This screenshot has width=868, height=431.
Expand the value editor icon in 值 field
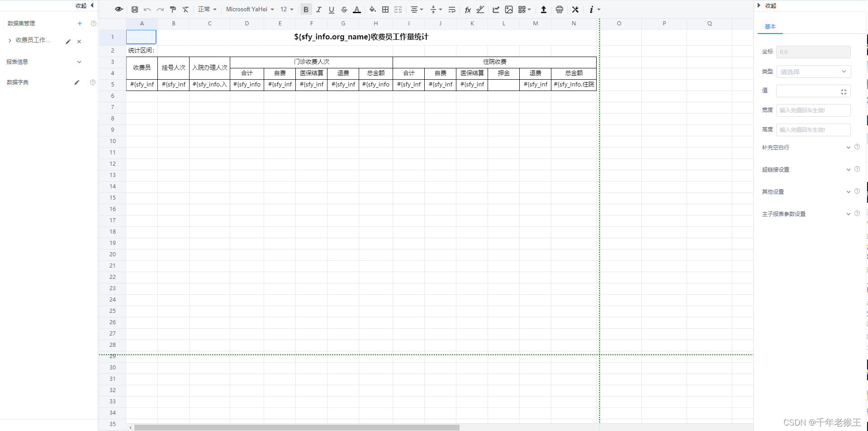click(x=844, y=91)
